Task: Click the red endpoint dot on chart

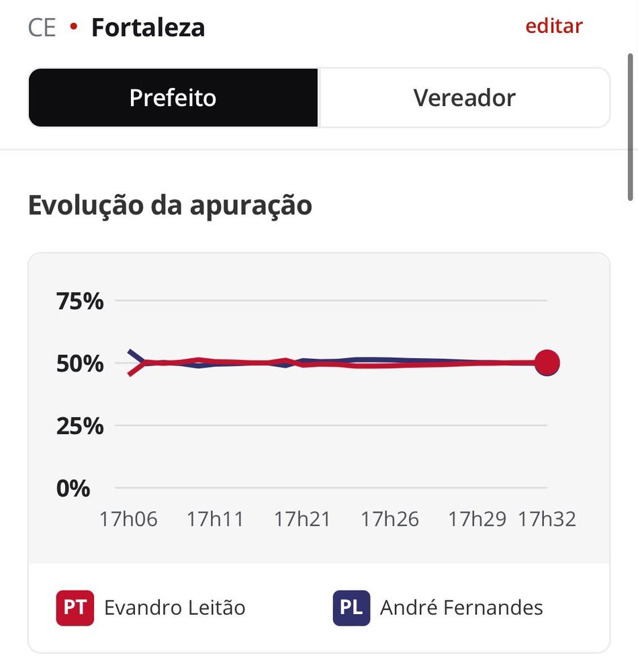Action: point(547,363)
